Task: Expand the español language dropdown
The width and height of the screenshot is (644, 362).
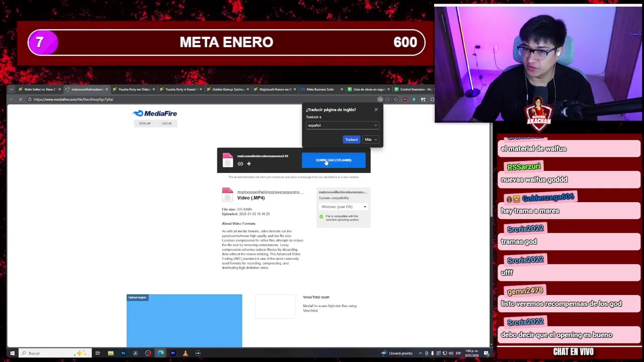Action: coord(342,125)
